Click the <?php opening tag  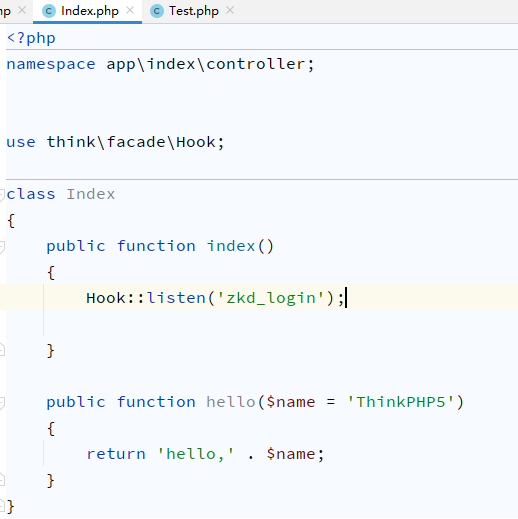(31, 38)
